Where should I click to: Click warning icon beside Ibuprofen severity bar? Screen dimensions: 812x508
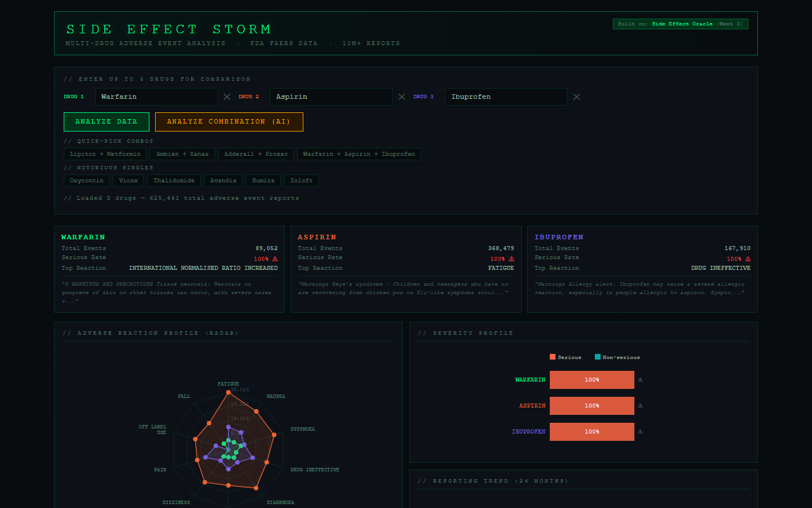(x=640, y=432)
